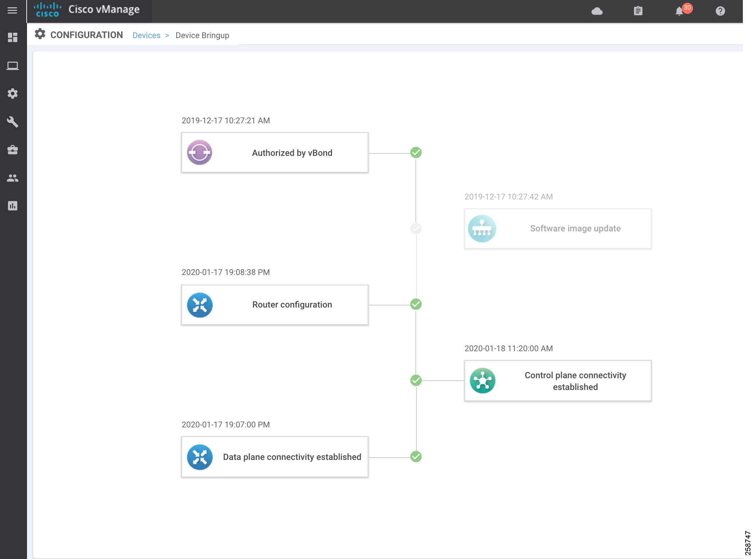Click the Control plane connectivity green icon

483,381
